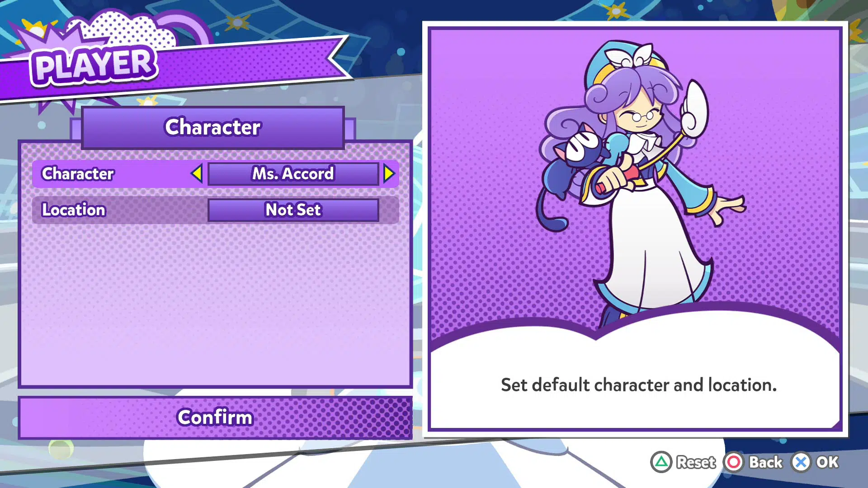Click the yellow left arrow beside Ms. Accord
The image size is (868, 488).
pyautogui.click(x=197, y=174)
